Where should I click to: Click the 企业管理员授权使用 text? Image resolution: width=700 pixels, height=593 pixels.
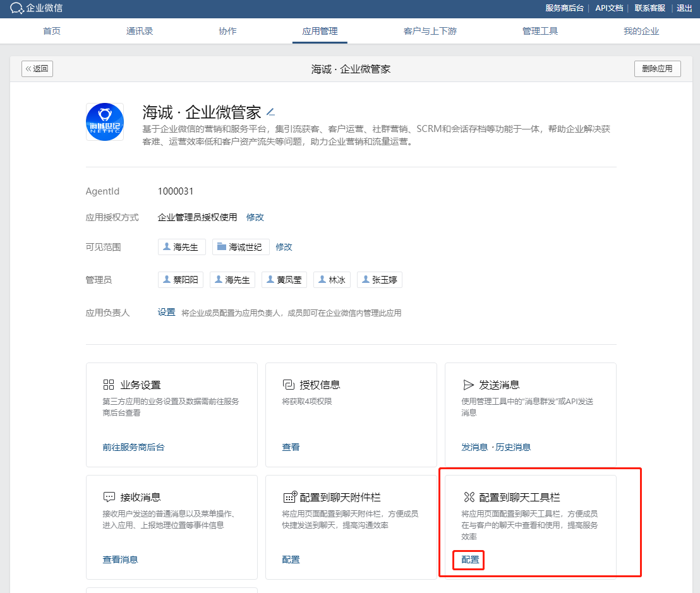(x=197, y=217)
